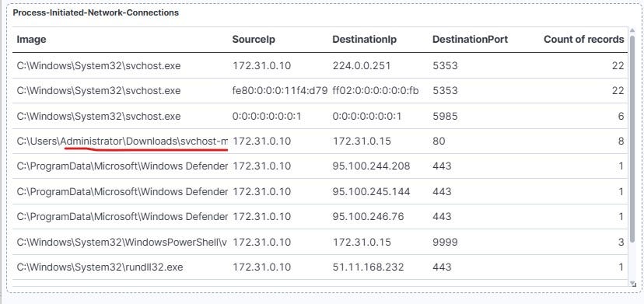Sort by DestinationPort column header

pyautogui.click(x=470, y=40)
